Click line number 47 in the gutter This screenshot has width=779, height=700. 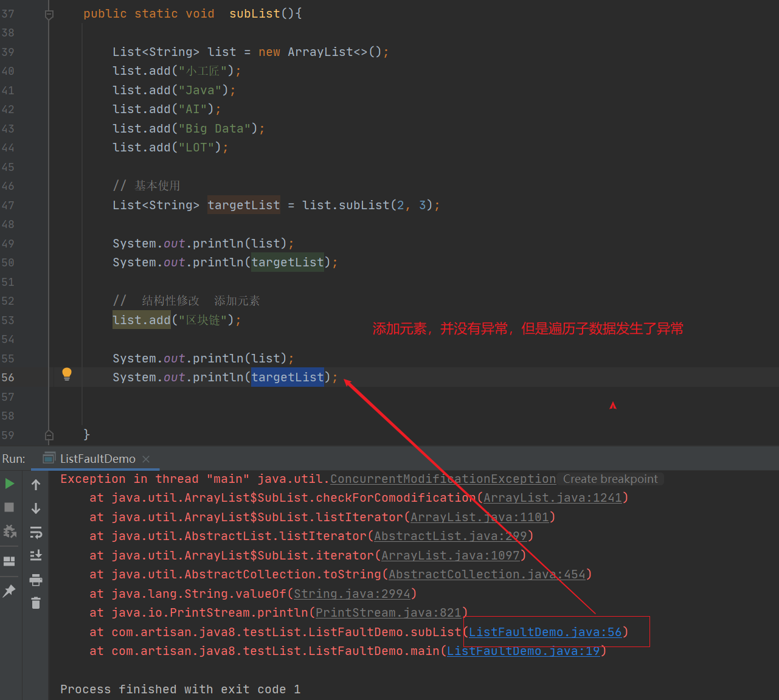(8, 205)
